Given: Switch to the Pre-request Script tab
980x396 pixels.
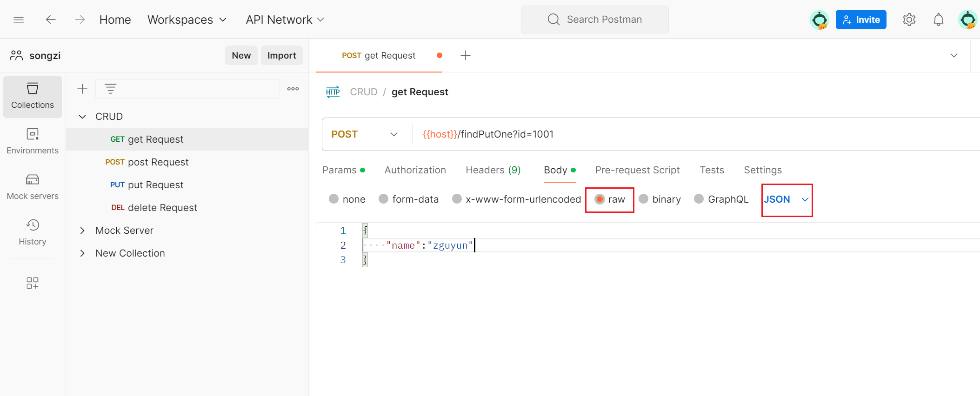Looking at the screenshot, I should point(637,170).
